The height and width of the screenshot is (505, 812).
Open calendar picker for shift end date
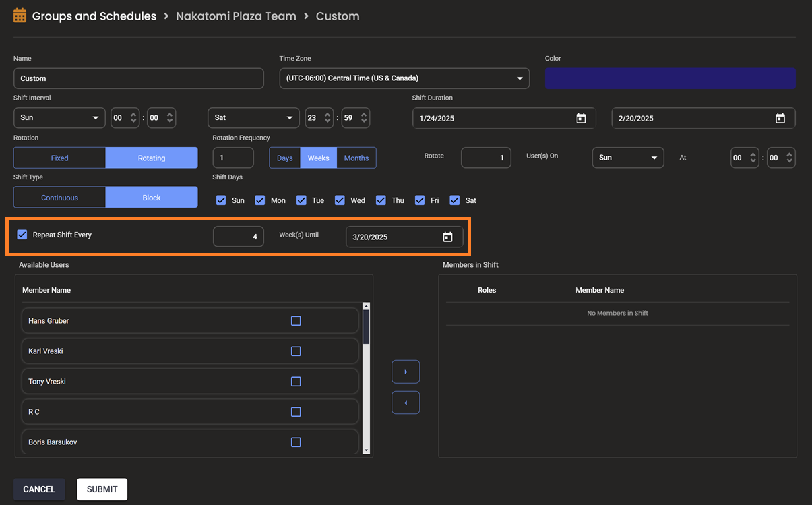click(780, 118)
